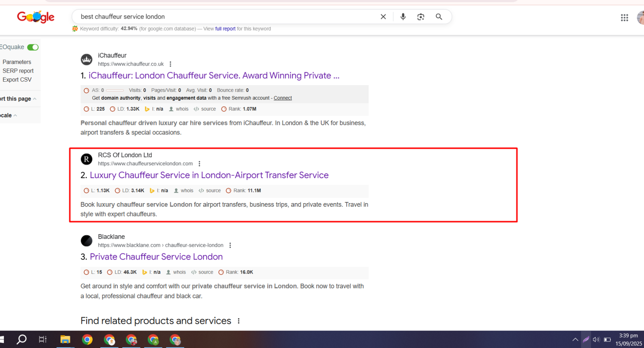The image size is (644, 348).
Task: Open File Explorer from the taskbar
Action: click(x=65, y=340)
